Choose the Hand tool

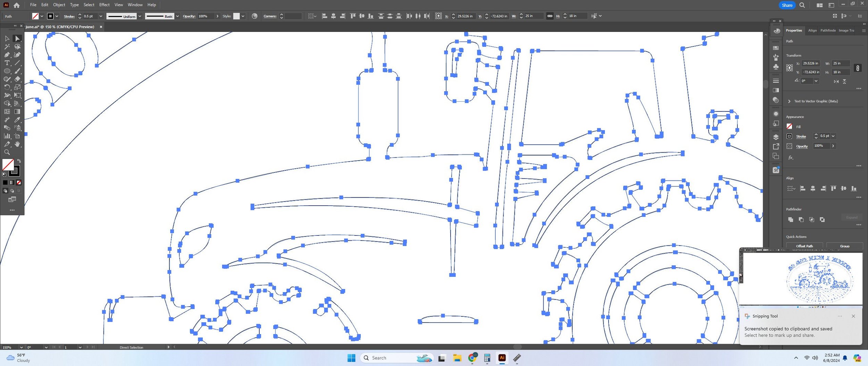click(17, 144)
